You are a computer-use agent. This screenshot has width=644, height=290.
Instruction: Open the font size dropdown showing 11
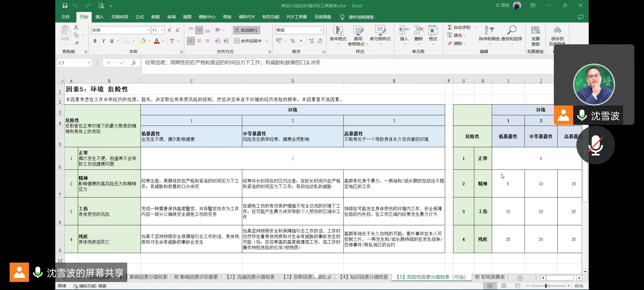pyautogui.click(x=162, y=30)
